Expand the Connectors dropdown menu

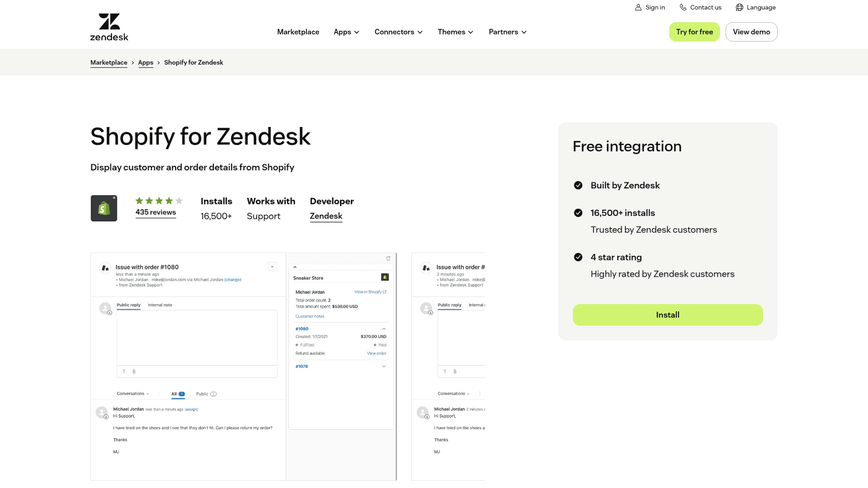[398, 32]
